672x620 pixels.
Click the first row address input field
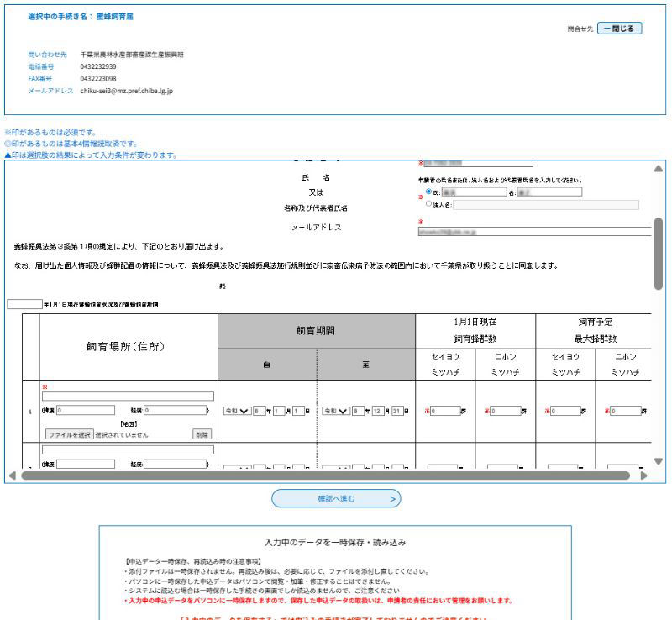click(128, 397)
